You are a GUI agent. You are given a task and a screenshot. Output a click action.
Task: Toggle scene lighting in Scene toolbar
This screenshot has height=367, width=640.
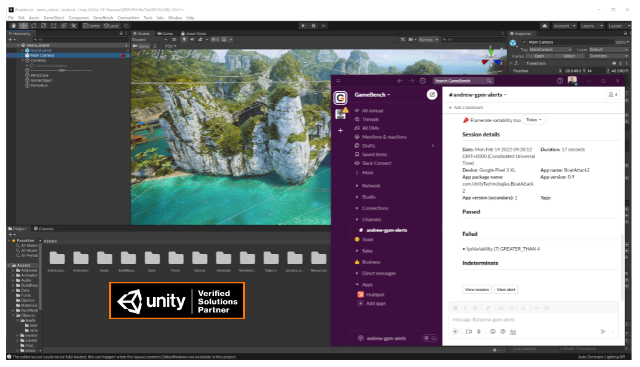click(184, 40)
